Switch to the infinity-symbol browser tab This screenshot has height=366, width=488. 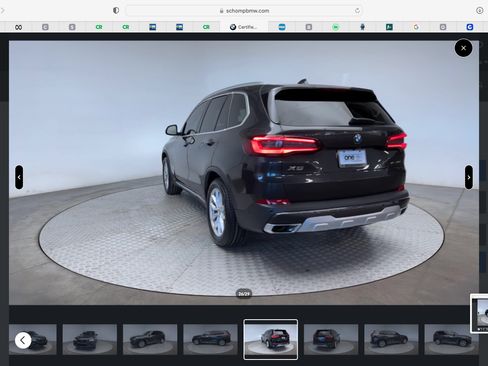click(19, 27)
